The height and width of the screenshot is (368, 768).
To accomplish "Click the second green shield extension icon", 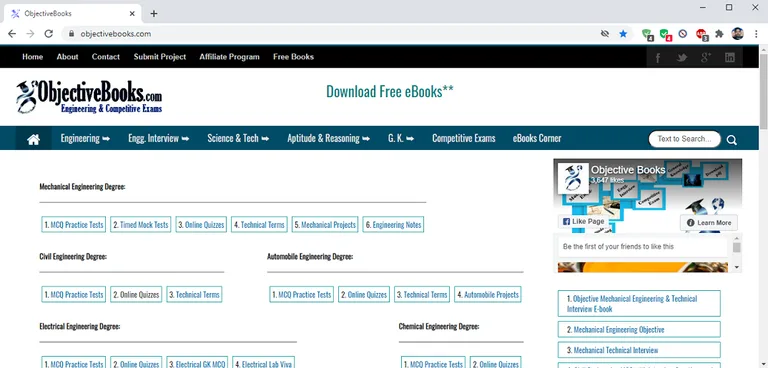I will coord(665,34).
